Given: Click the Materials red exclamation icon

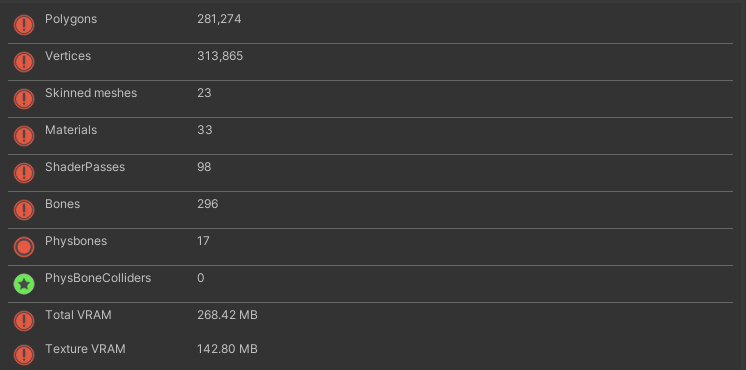Looking at the screenshot, I should tap(24, 136).
